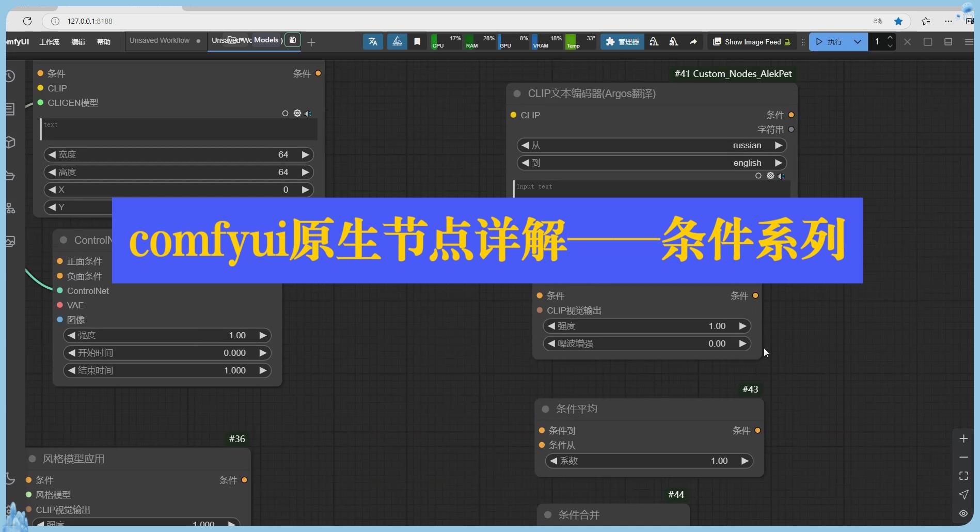Click the second free cache icon after 管理器
Viewport: 980px width, 532px height.
pyautogui.click(x=673, y=42)
